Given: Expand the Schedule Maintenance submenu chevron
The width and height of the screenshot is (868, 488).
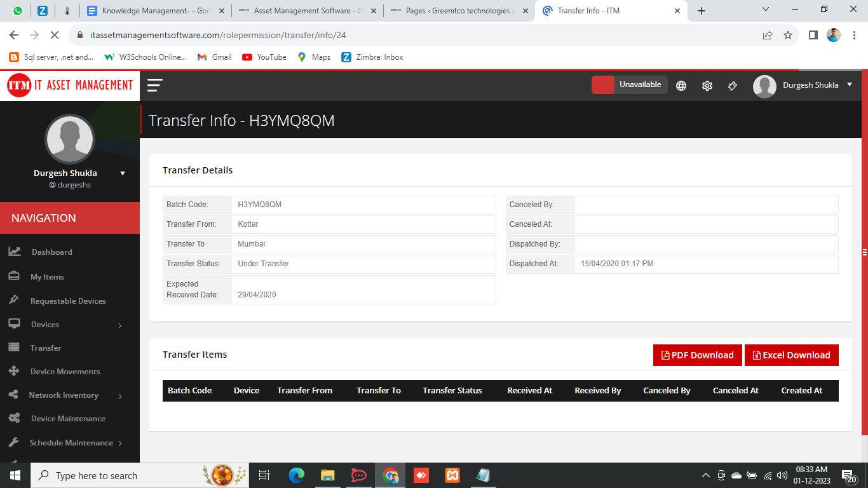Looking at the screenshot, I should 120,444.
